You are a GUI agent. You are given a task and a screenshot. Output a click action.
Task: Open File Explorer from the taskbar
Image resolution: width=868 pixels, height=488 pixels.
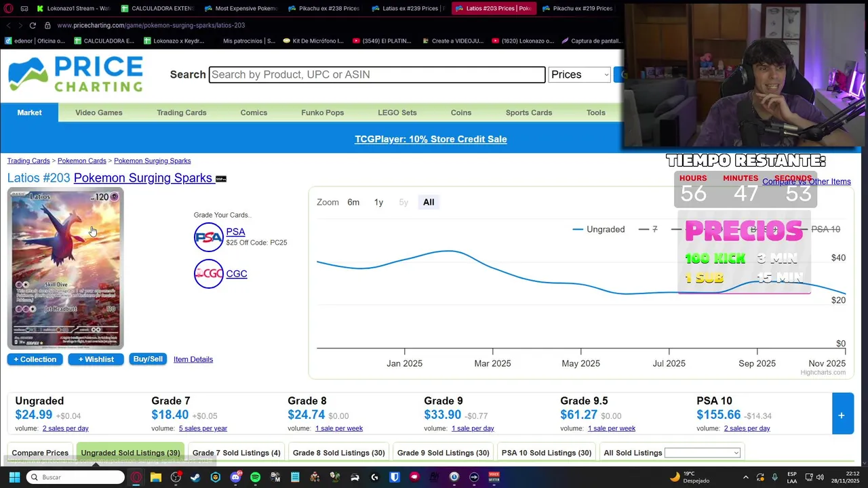pos(156,477)
